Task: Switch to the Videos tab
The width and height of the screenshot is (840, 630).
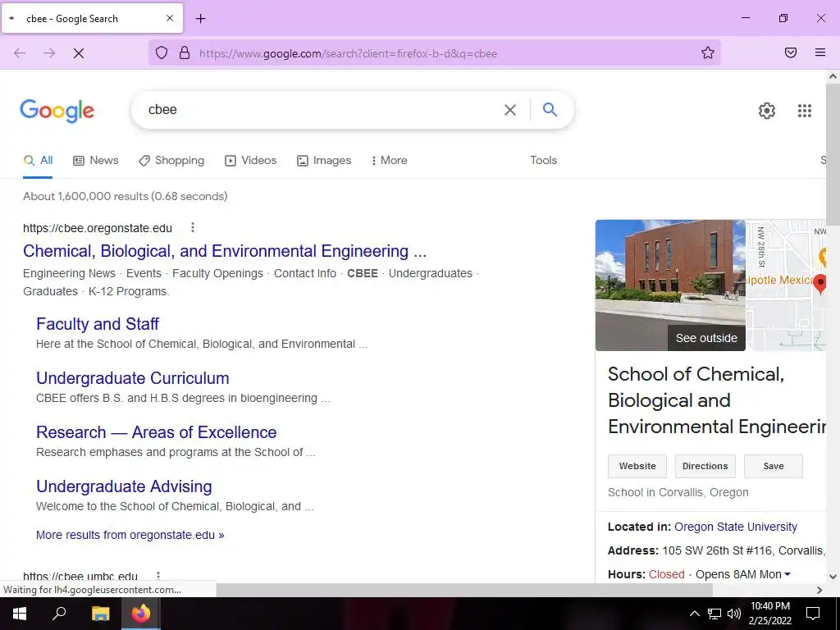Action: [251, 160]
